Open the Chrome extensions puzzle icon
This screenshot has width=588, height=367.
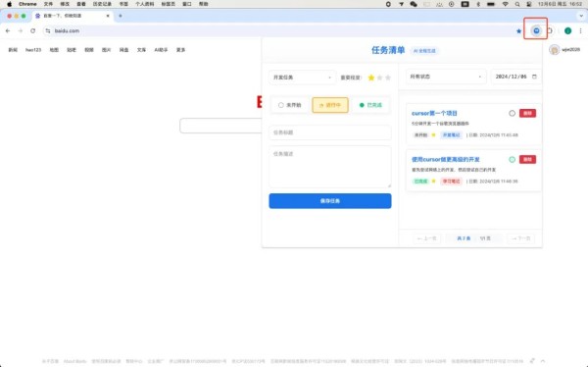click(550, 30)
